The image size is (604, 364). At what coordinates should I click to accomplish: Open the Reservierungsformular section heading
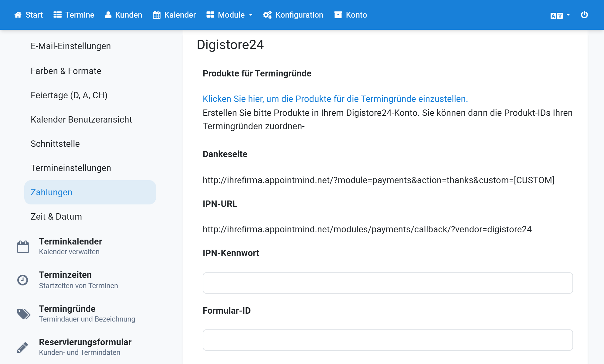tap(85, 342)
